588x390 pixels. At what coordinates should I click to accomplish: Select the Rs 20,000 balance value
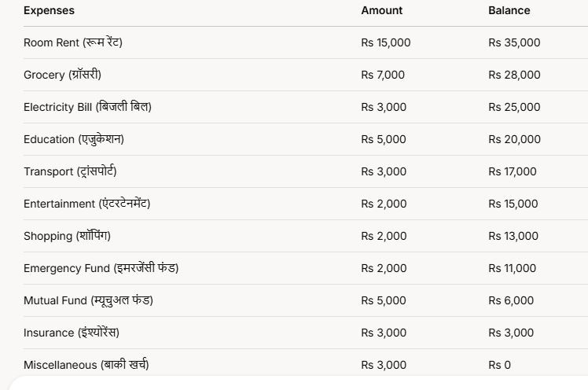pos(514,139)
